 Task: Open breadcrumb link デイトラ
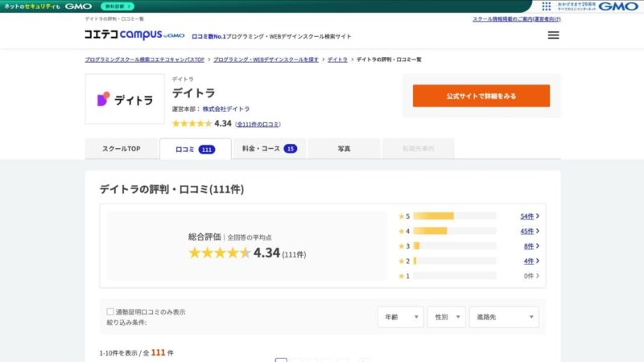click(337, 60)
